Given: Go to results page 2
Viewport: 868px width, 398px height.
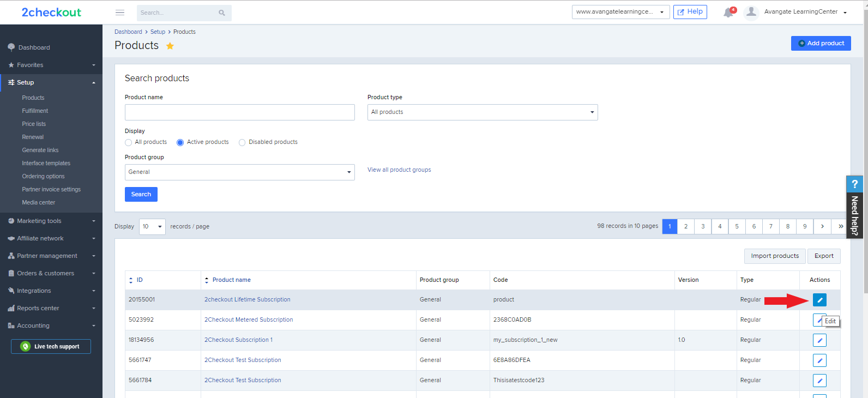Looking at the screenshot, I should (x=686, y=226).
